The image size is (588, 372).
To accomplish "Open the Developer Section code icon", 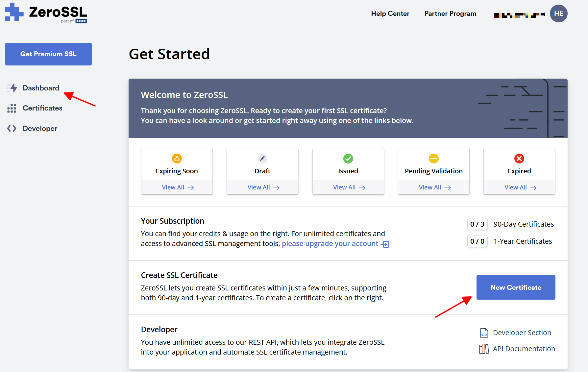I will click(x=484, y=333).
